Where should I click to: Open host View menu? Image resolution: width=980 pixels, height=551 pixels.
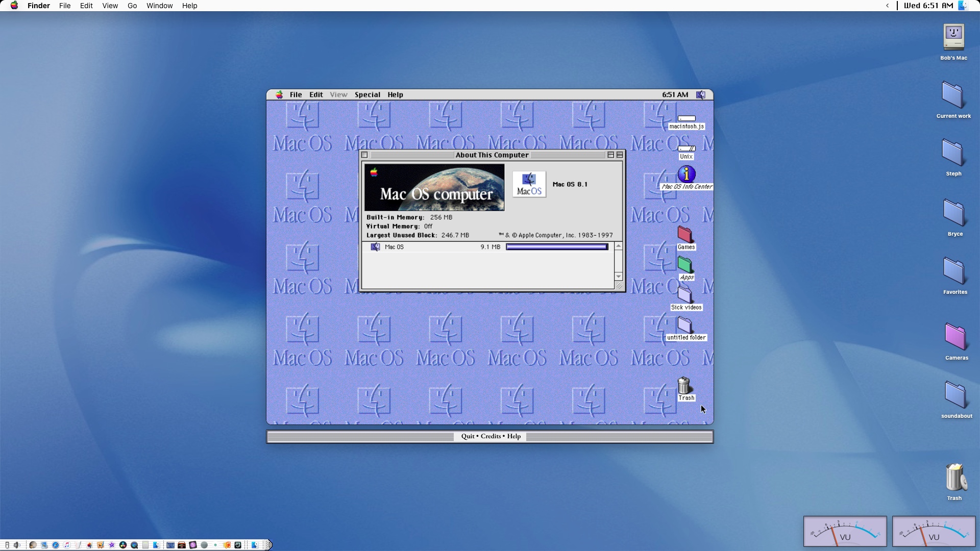tap(110, 6)
